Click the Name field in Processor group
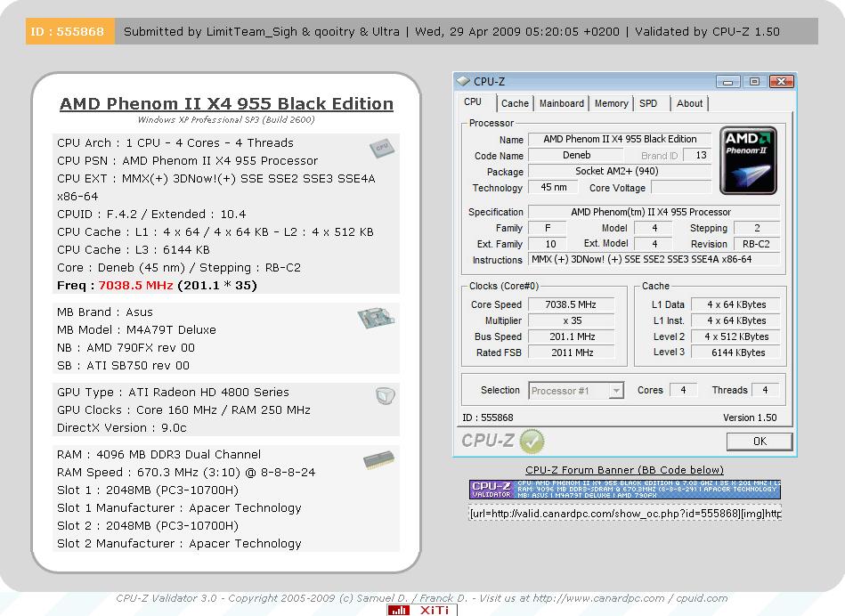This screenshot has height=616, width=845. coord(620,139)
